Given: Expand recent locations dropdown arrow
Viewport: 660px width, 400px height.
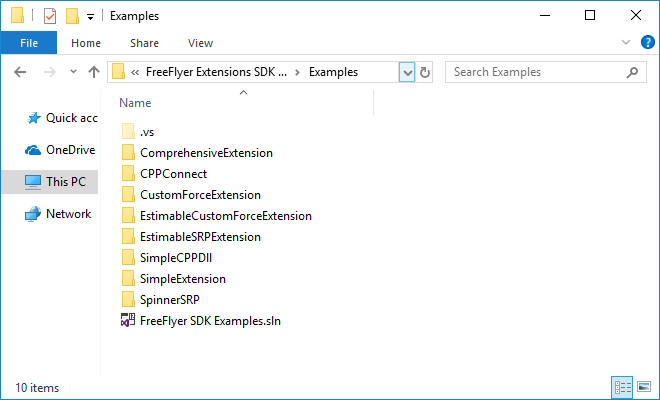Looking at the screenshot, I should (73, 72).
